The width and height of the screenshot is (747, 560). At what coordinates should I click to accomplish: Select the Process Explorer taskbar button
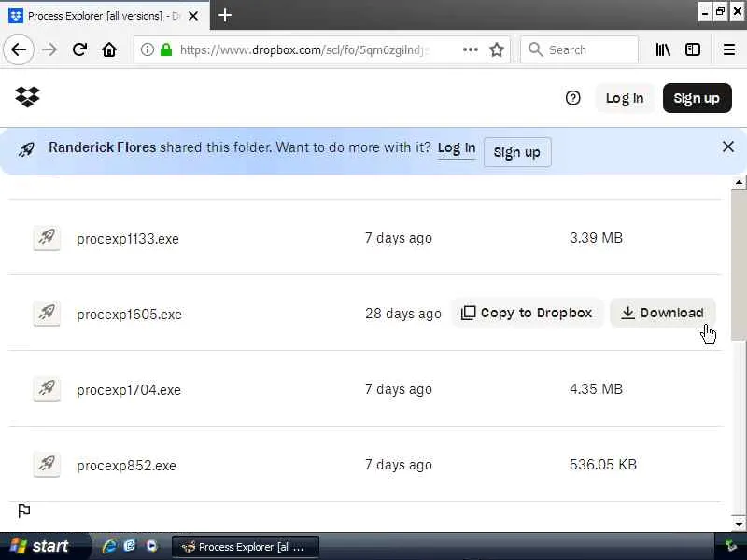(x=246, y=547)
